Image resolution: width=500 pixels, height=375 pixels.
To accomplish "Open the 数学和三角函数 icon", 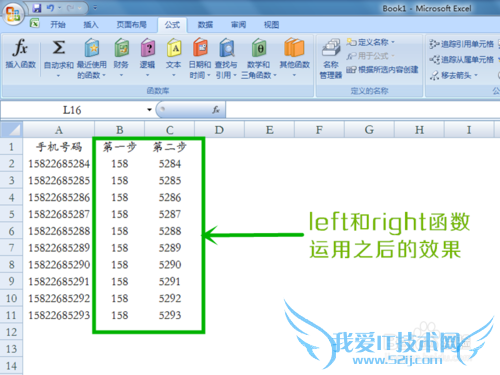I will [x=258, y=47].
